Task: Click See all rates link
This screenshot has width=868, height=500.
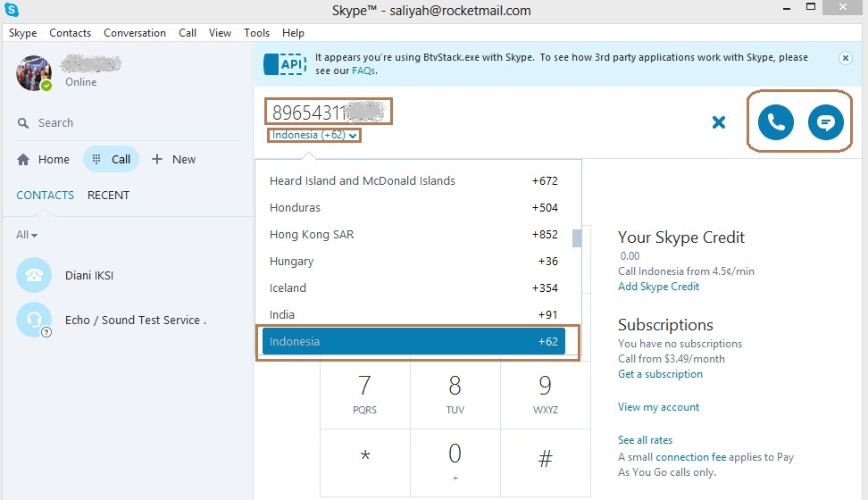Action: point(645,439)
